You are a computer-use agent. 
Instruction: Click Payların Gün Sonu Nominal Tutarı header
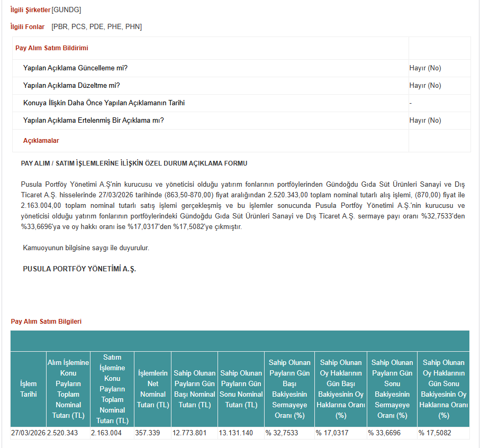(x=241, y=389)
